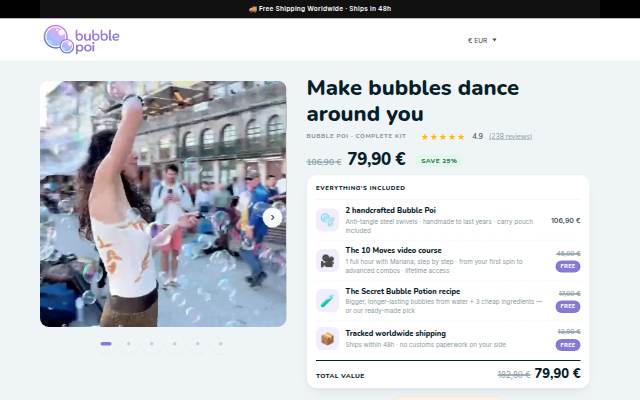Jump to the fourth carousel dot
The height and width of the screenshot is (400, 640).
pyautogui.click(x=175, y=344)
